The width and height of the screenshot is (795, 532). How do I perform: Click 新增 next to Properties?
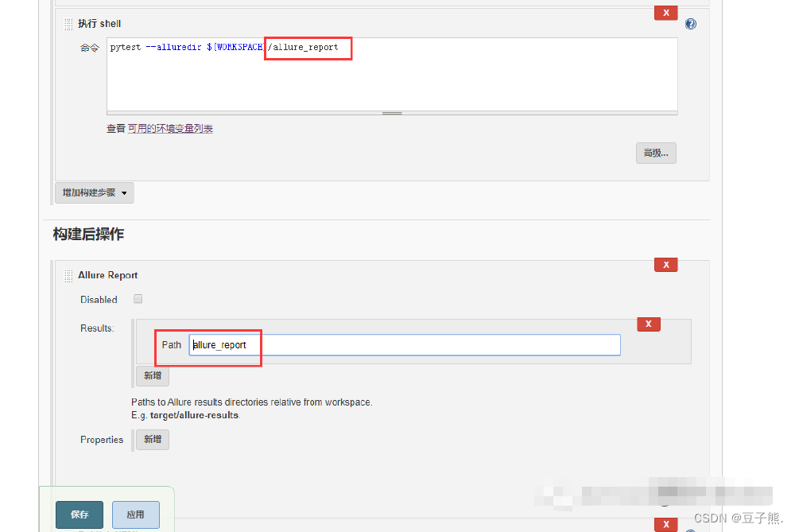click(x=153, y=439)
